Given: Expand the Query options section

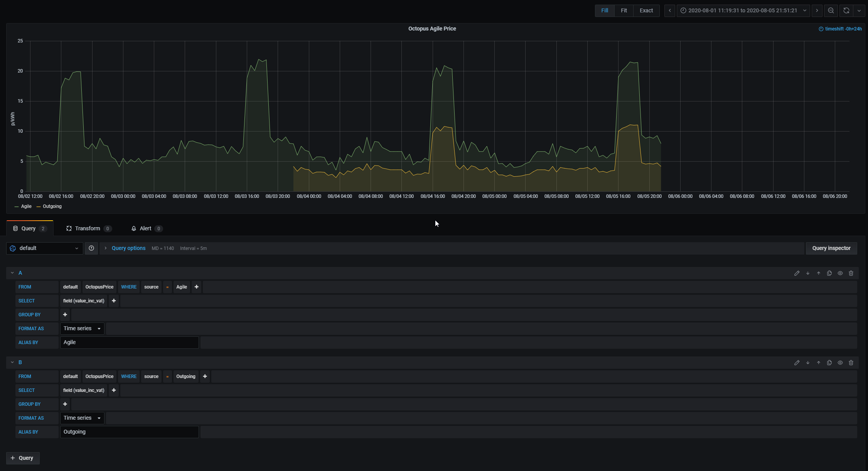Looking at the screenshot, I should pyautogui.click(x=128, y=248).
